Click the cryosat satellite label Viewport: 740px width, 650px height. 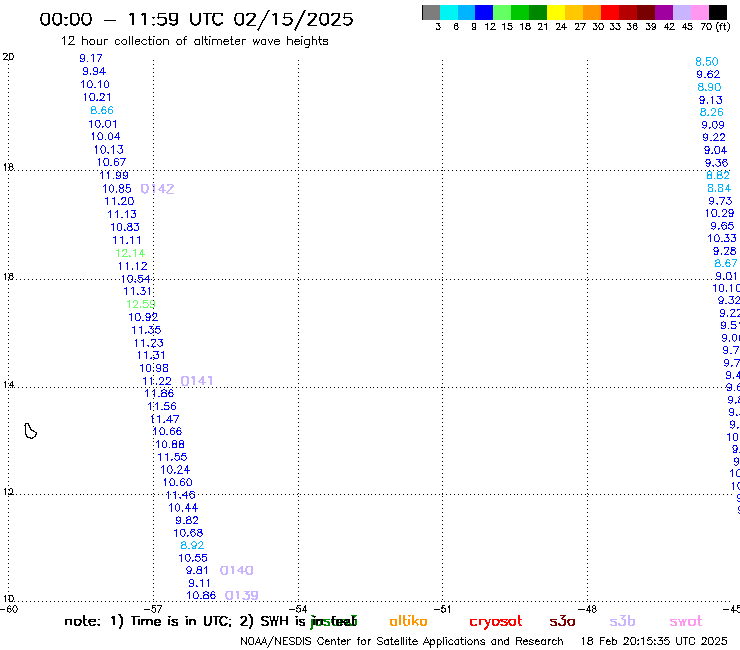coord(496,621)
